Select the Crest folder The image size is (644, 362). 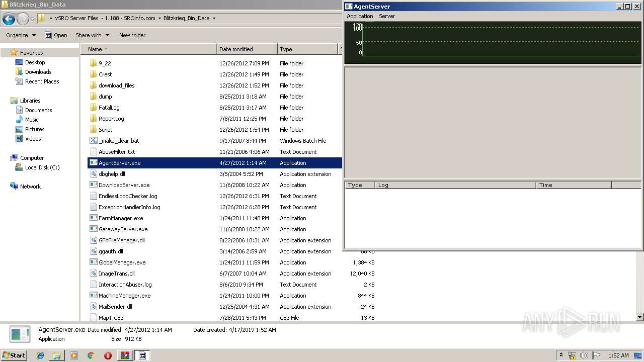(105, 74)
